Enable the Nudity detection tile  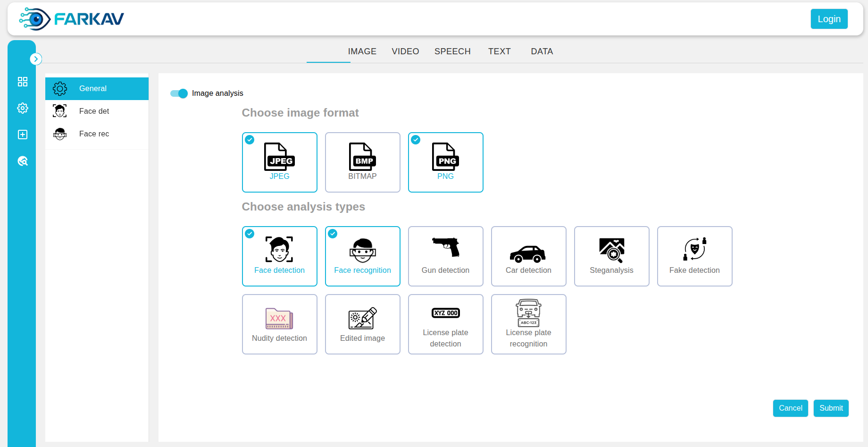point(279,324)
